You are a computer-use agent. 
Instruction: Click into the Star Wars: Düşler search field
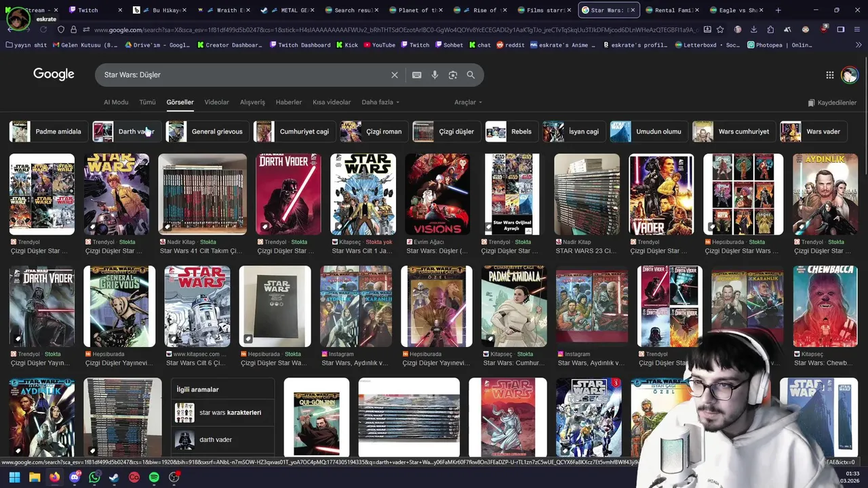244,75
